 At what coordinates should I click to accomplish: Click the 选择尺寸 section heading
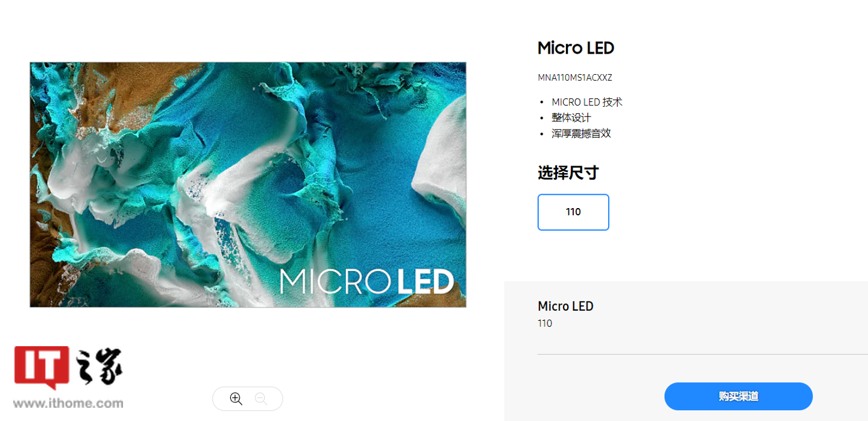click(x=568, y=173)
